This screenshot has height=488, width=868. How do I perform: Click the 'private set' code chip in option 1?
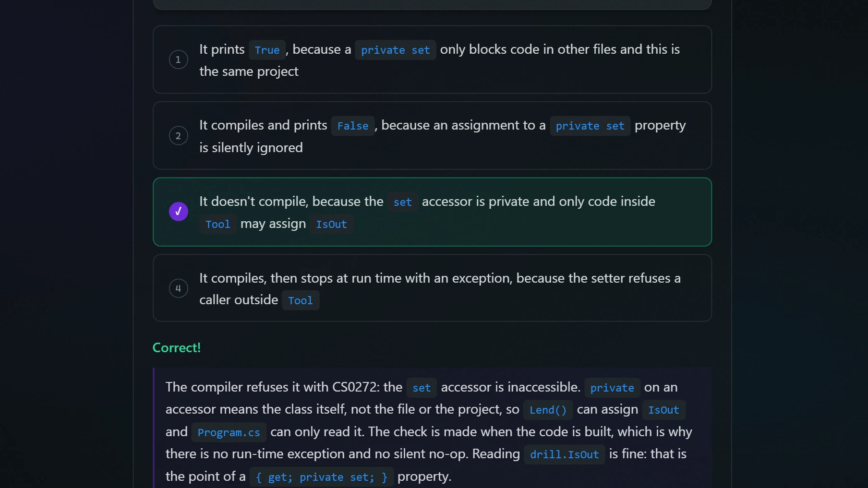coord(395,50)
